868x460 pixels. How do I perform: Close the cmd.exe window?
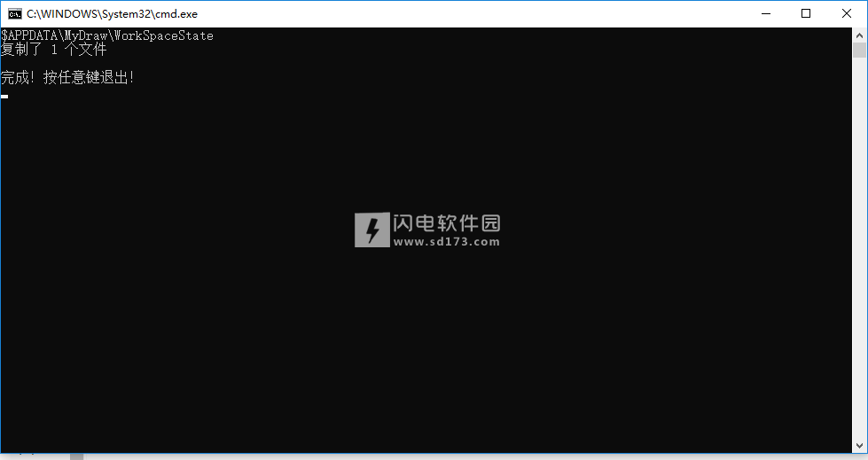point(847,14)
